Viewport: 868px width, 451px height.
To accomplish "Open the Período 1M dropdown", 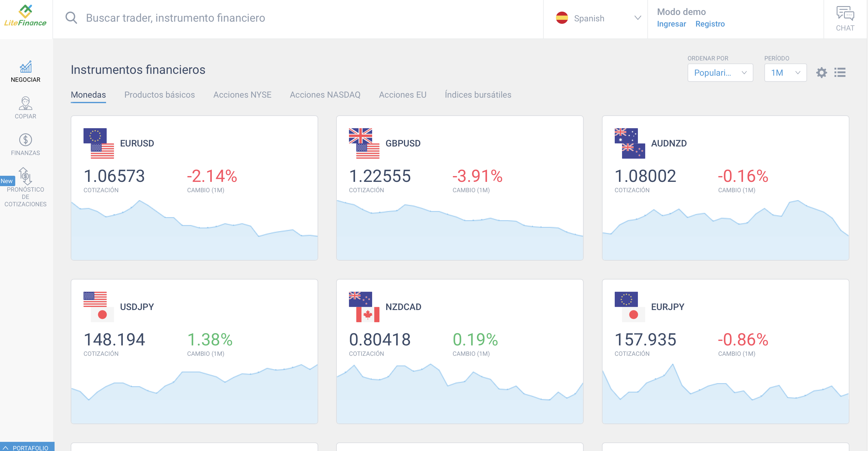I will pos(785,73).
